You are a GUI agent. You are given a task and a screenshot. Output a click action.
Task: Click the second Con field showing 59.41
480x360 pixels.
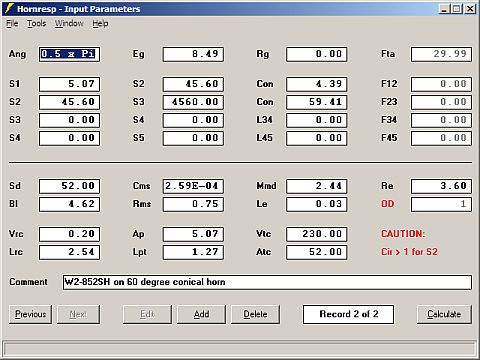317,102
